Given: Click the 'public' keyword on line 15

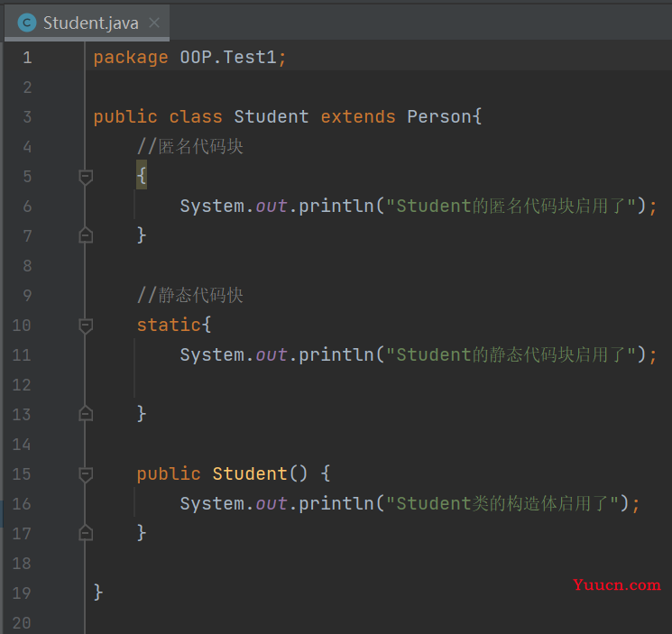Looking at the screenshot, I should (x=169, y=474).
